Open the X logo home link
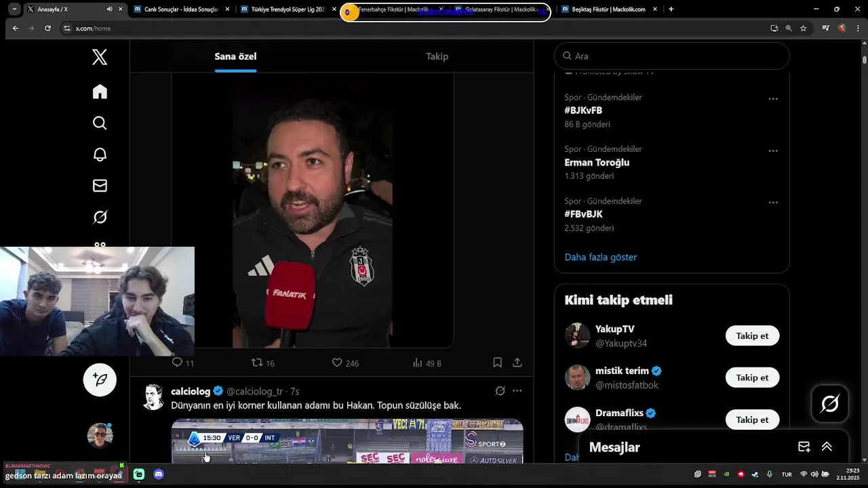Screen dimensions: 868x488 pyautogui.click(x=100, y=57)
